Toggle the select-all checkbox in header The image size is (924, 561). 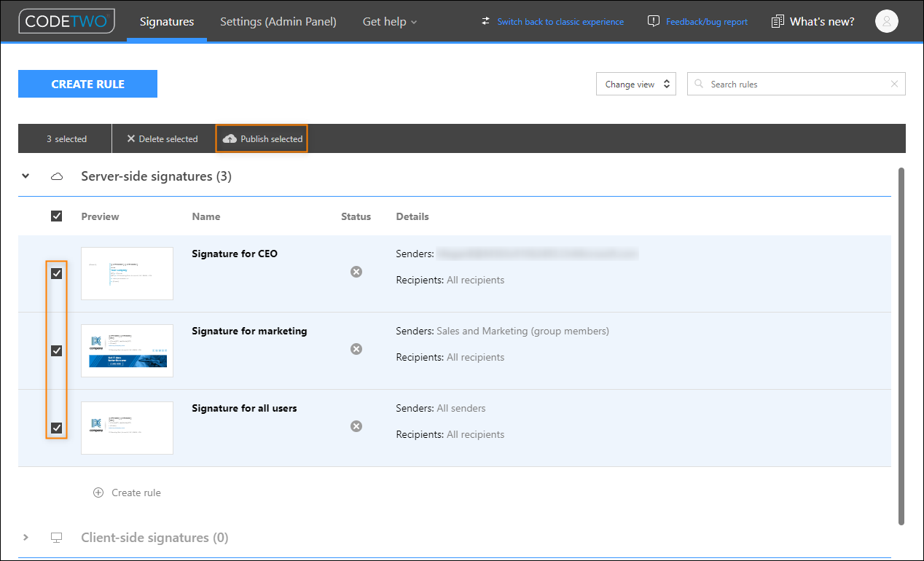57,216
